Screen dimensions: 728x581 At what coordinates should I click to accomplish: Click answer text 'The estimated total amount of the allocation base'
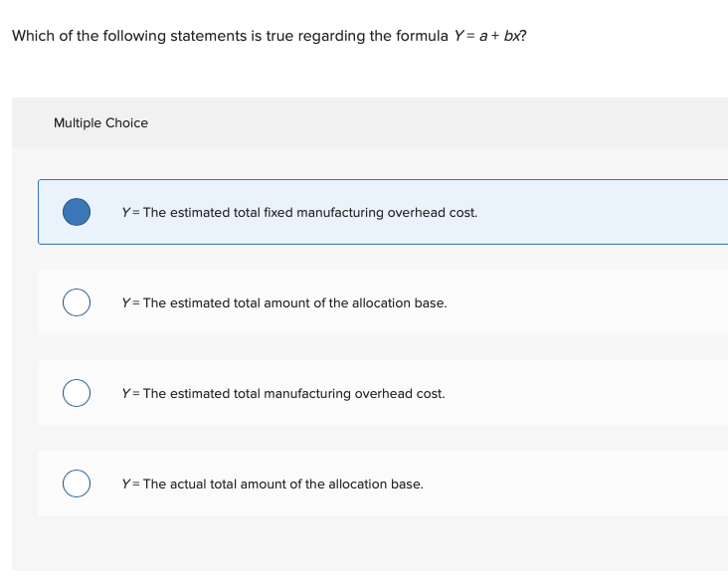294,302
